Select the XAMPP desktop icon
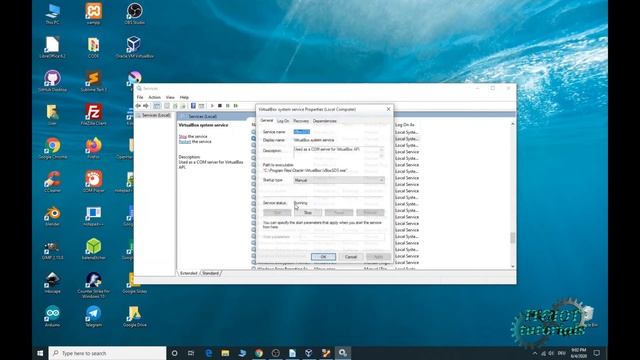 (93, 13)
